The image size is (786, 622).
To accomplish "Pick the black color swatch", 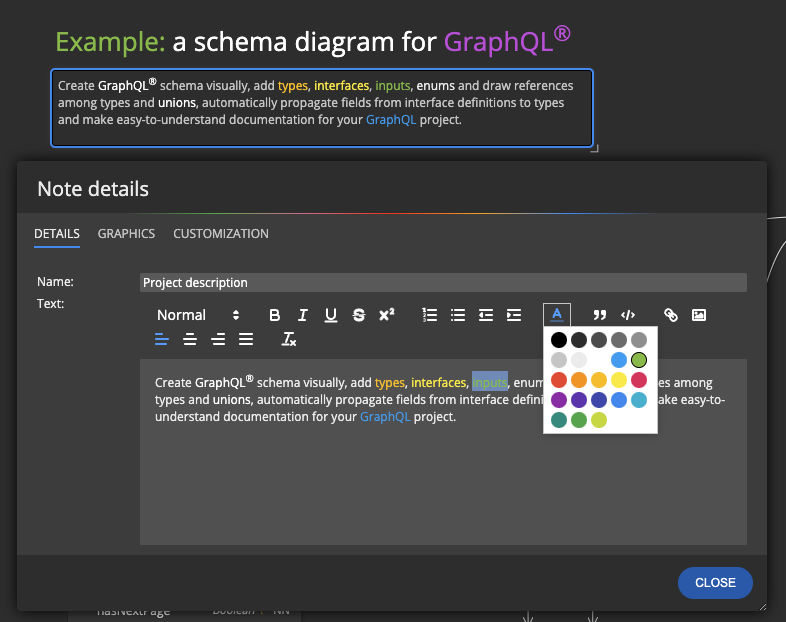I will click(559, 340).
